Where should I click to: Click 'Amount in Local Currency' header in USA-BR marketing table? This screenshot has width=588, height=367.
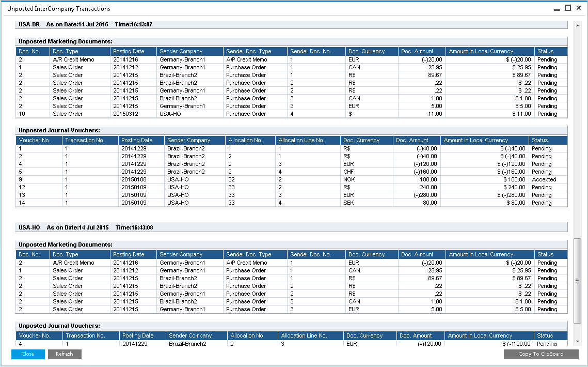pos(490,51)
